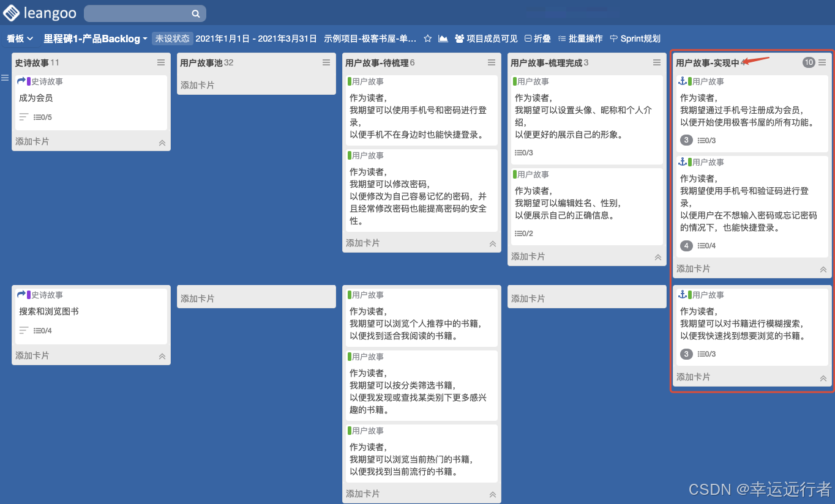835x504 pixels.
Task: Open the 用户故事-梳理完成 list menu icon
Action: (657, 62)
